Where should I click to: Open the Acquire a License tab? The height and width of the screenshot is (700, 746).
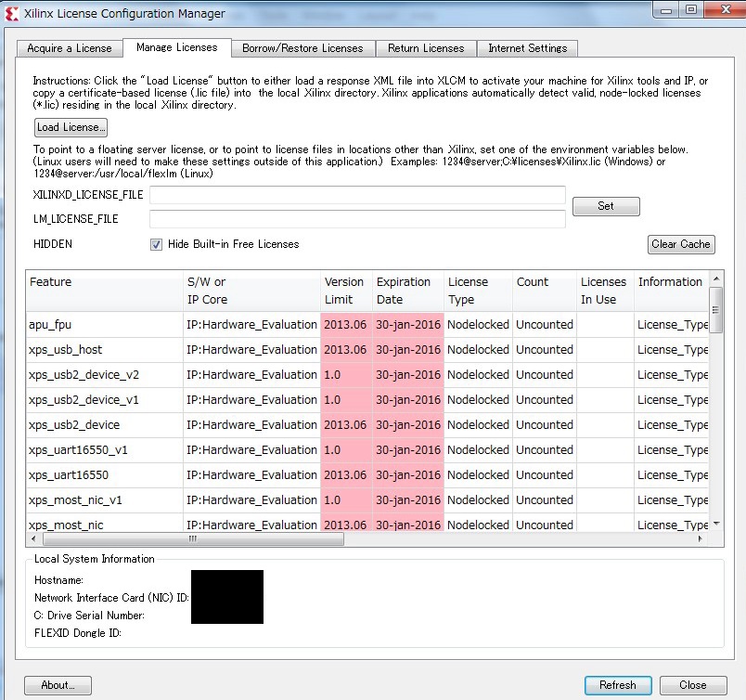(x=70, y=48)
